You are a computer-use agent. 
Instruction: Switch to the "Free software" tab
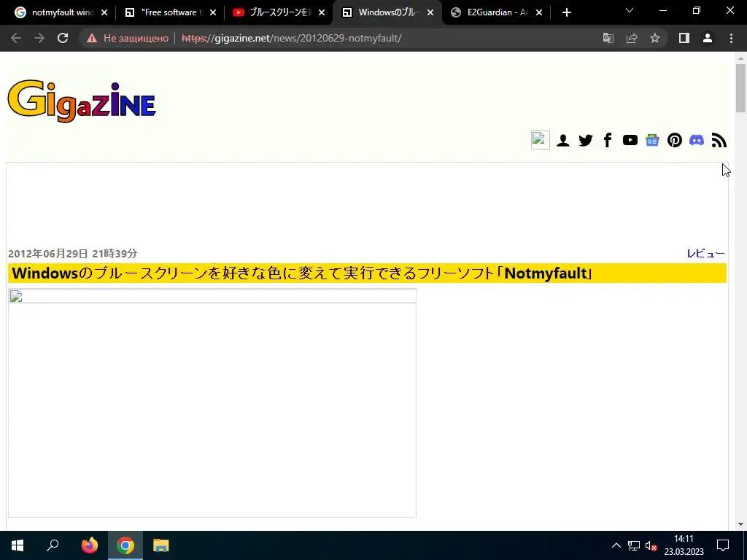169,13
